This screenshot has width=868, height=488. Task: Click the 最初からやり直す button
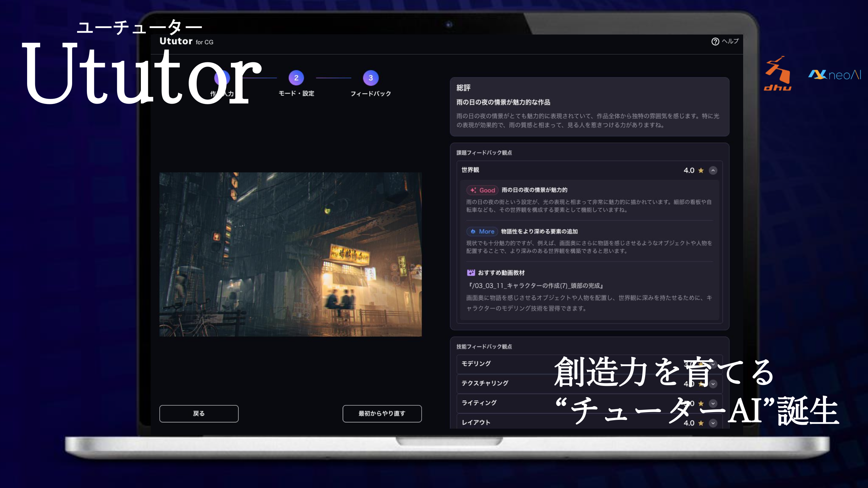[x=382, y=413]
